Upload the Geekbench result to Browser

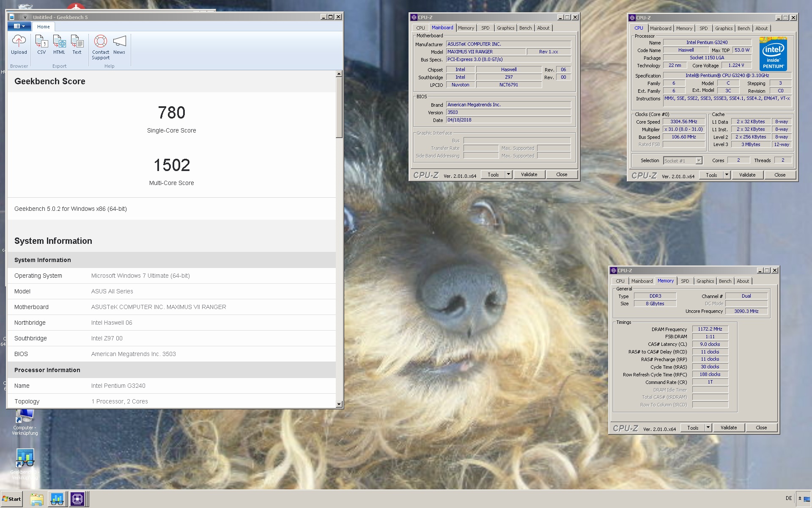19,45
